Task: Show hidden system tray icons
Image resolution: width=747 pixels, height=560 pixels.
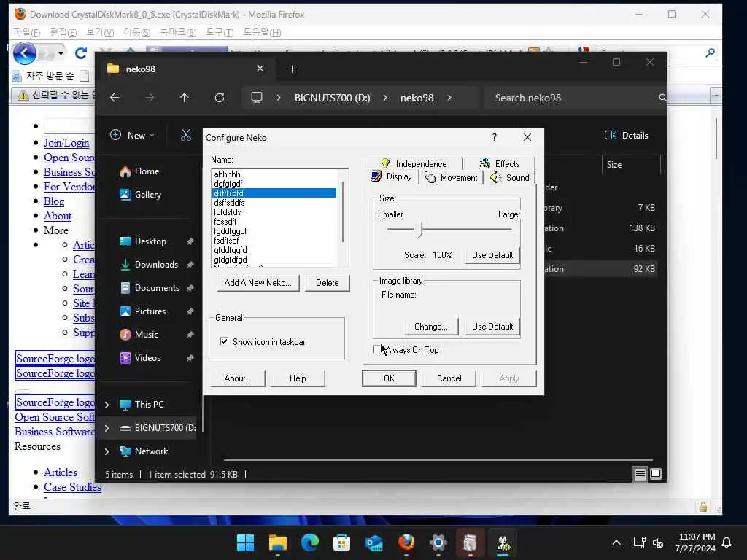Action: pos(616,542)
